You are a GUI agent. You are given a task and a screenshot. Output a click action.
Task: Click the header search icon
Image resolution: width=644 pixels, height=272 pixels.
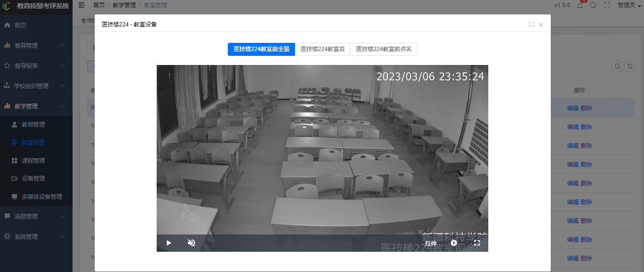coord(593,5)
